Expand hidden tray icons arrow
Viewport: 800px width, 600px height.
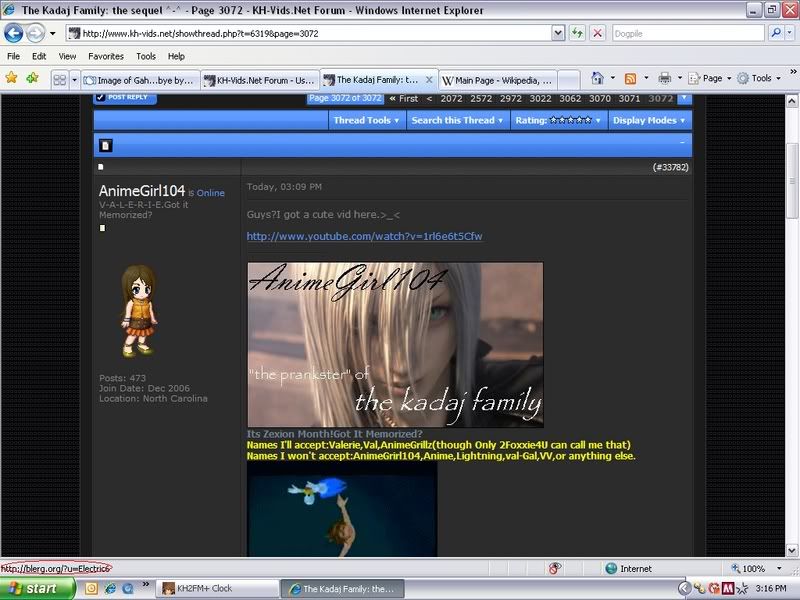(685, 589)
